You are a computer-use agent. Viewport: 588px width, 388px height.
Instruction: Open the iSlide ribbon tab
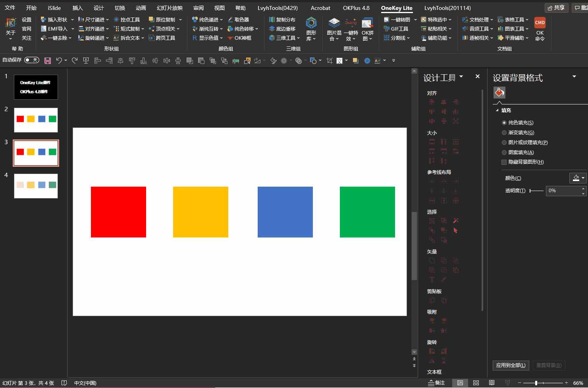tap(54, 8)
